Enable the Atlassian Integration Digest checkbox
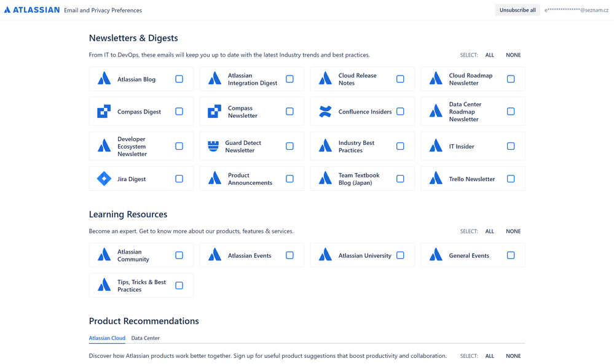Image resolution: width=614 pixels, height=364 pixels. [289, 79]
